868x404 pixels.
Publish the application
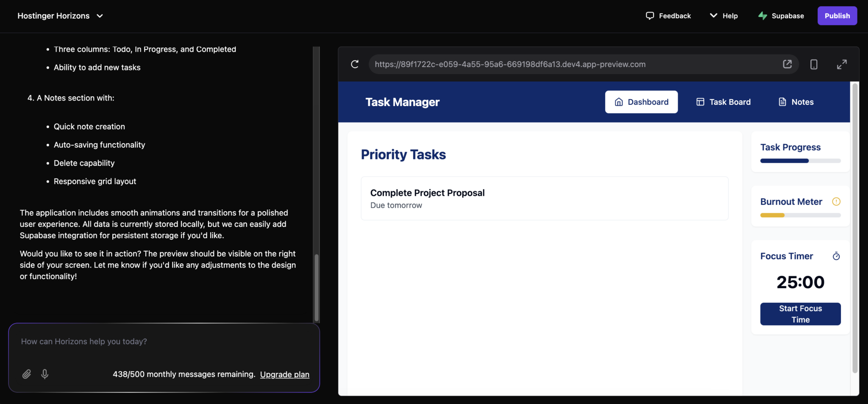point(837,16)
